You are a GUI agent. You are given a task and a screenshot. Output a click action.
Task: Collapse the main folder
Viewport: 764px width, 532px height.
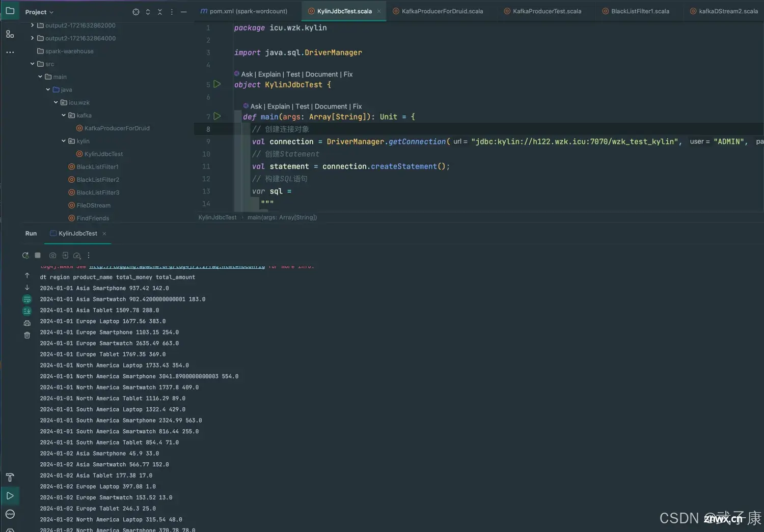(40, 76)
